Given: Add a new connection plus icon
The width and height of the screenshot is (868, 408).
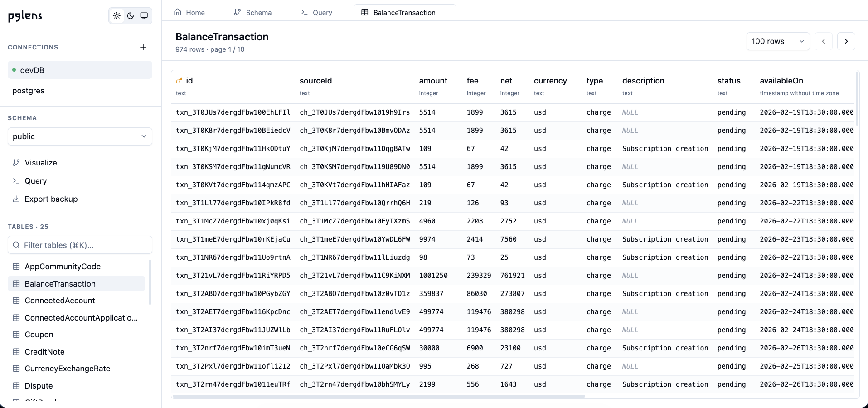Looking at the screenshot, I should pyautogui.click(x=143, y=47).
